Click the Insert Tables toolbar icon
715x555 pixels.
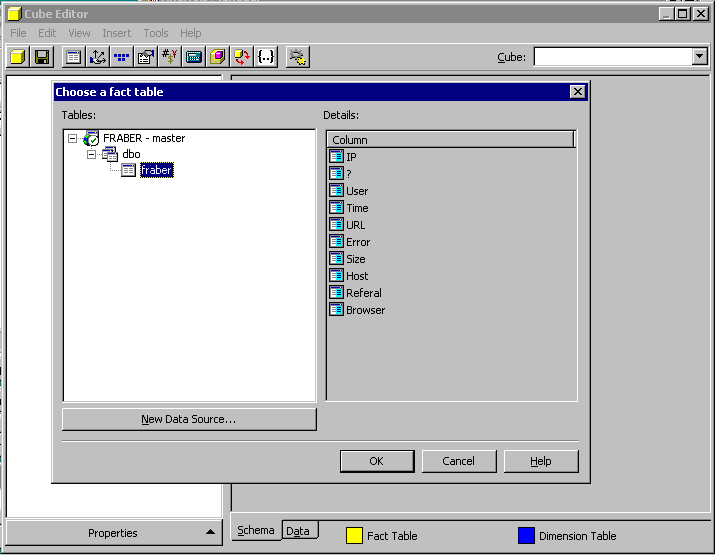(x=73, y=57)
